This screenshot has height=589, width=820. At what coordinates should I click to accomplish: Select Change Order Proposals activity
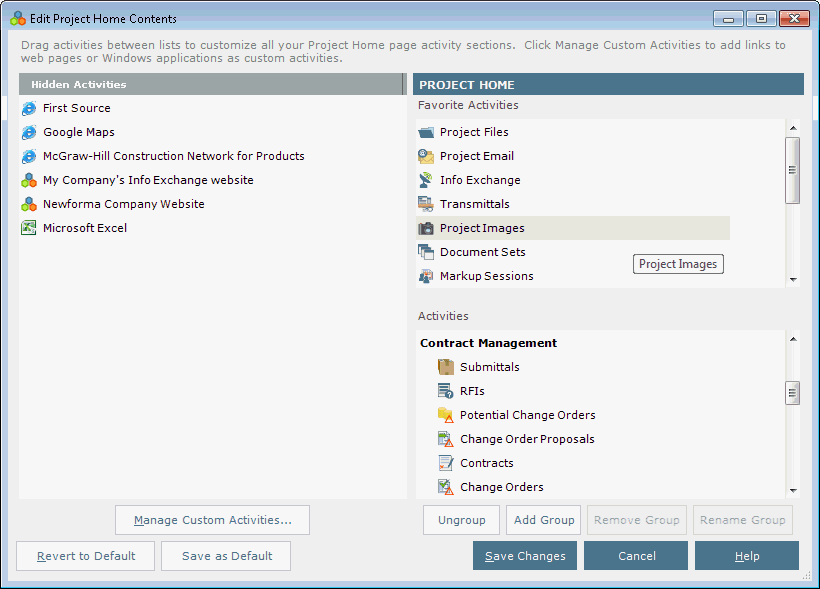tap(527, 439)
